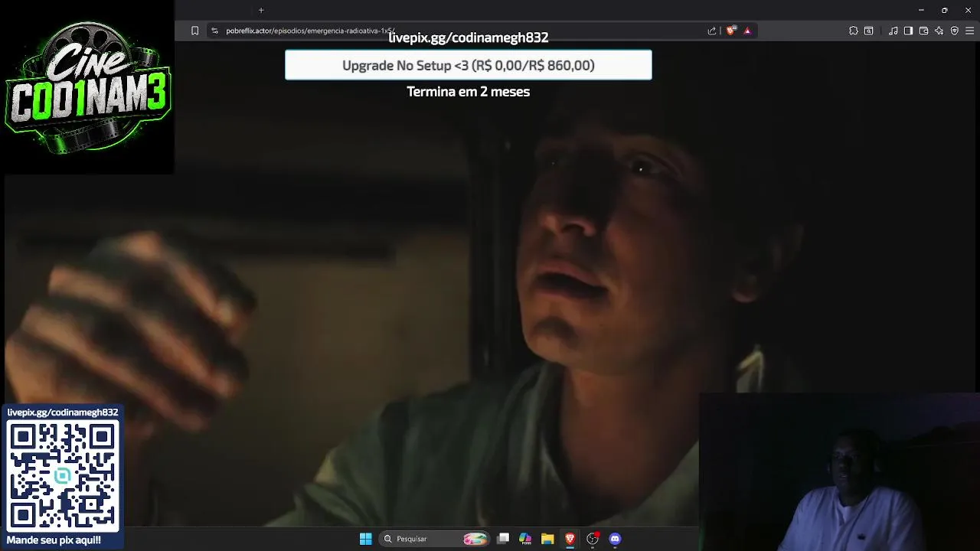Click the Cine Cod1nam3 logo

87,86
